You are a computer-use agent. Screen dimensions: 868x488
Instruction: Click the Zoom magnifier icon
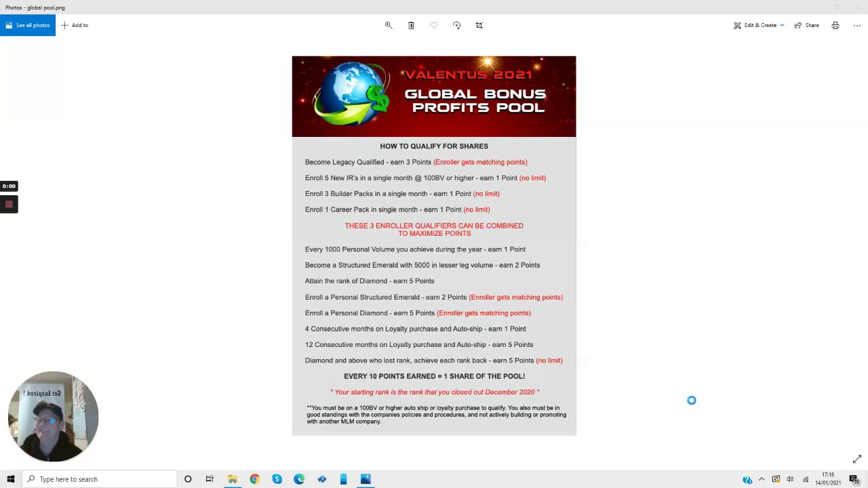389,25
